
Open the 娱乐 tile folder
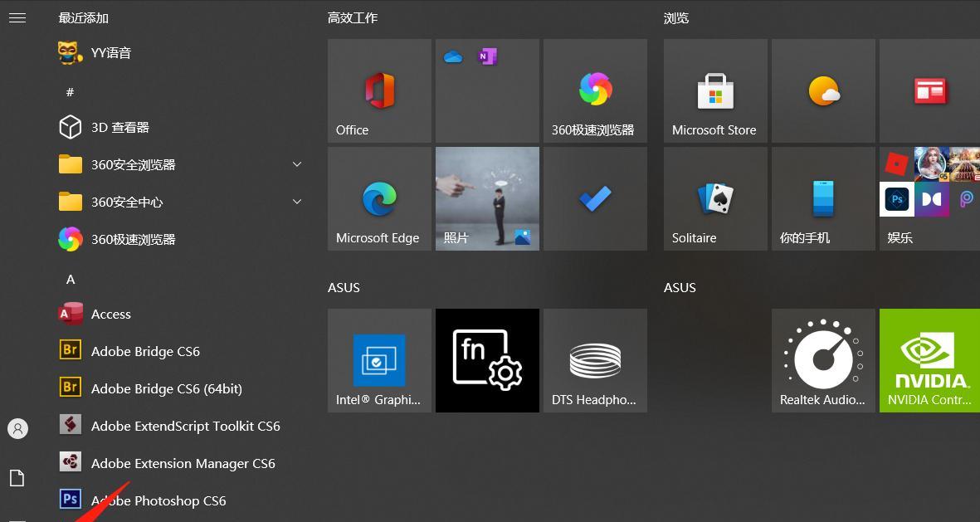pos(930,199)
